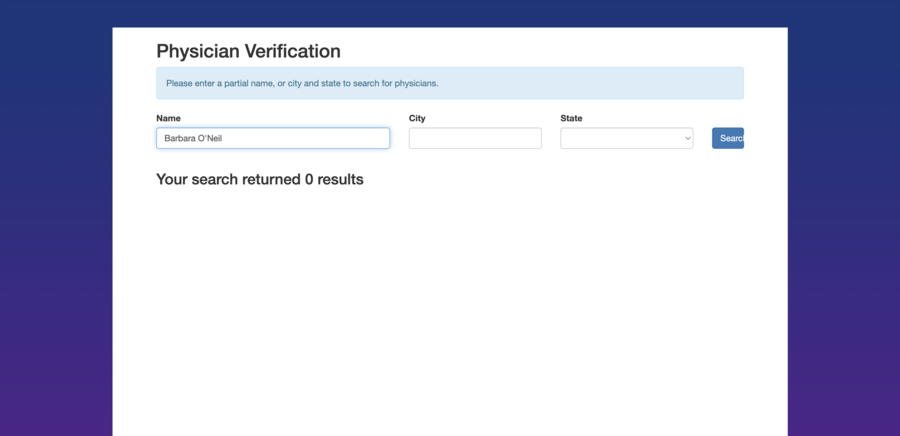The height and width of the screenshot is (436, 900).
Task: Click the purple background left of the form
Action: coord(55,250)
